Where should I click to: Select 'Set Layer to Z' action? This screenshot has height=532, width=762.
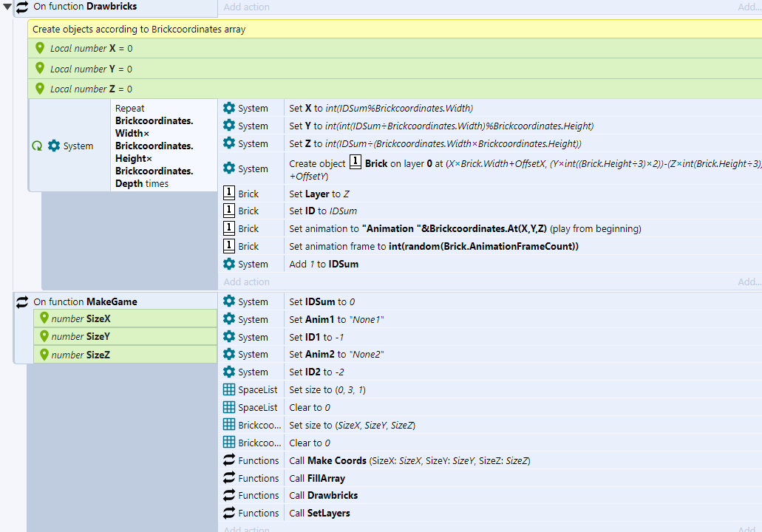pyautogui.click(x=319, y=194)
